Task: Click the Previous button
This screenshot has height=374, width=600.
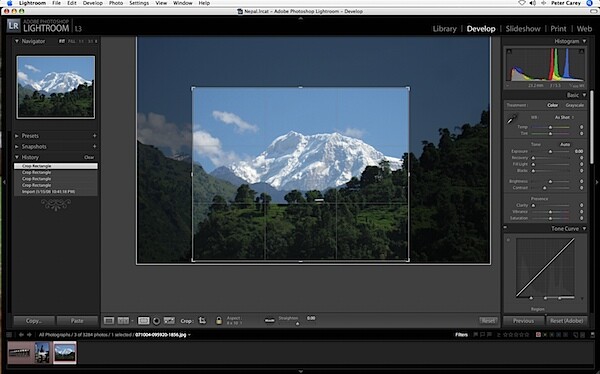Action: click(x=523, y=321)
